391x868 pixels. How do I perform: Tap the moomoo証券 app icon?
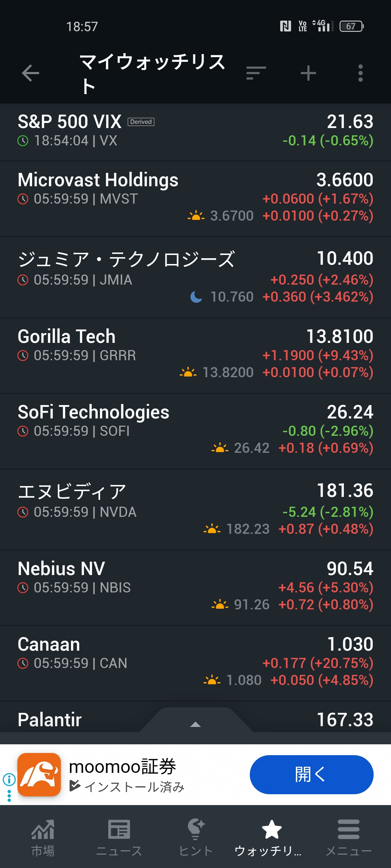[x=39, y=775]
